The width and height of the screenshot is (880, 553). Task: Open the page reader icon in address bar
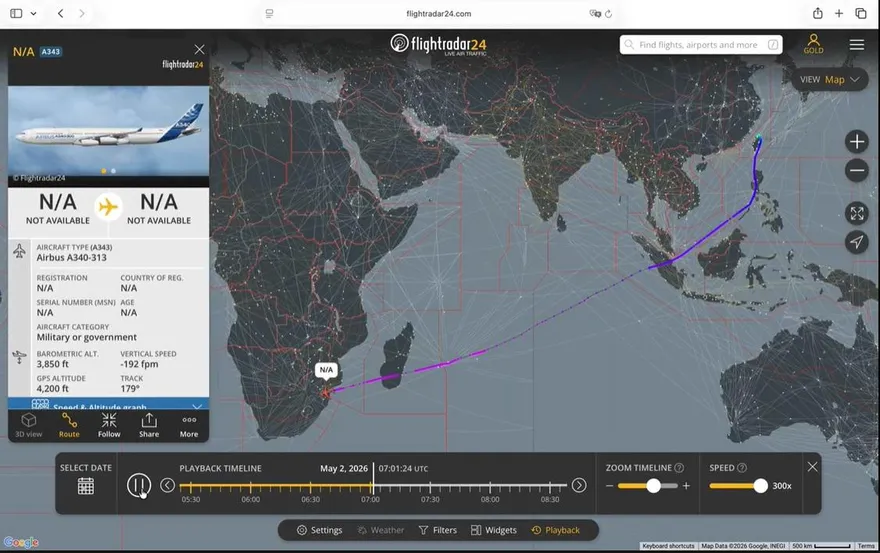[269, 13]
